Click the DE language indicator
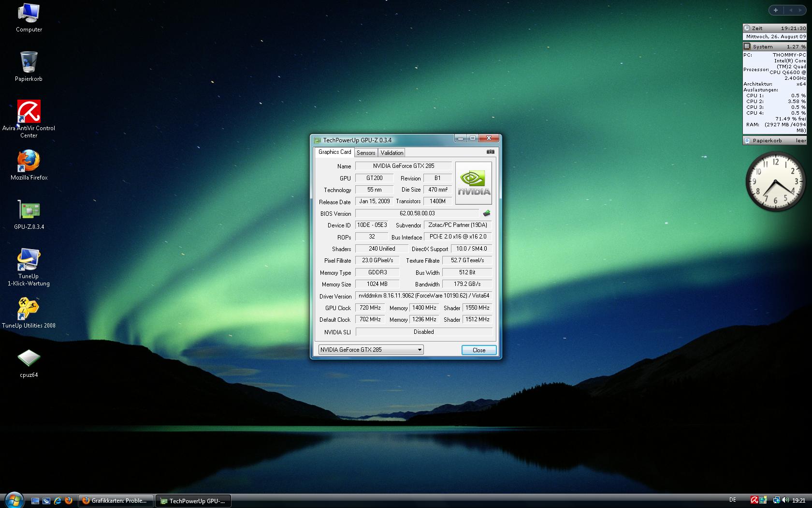Viewport: 812px width, 508px height. pos(733,500)
